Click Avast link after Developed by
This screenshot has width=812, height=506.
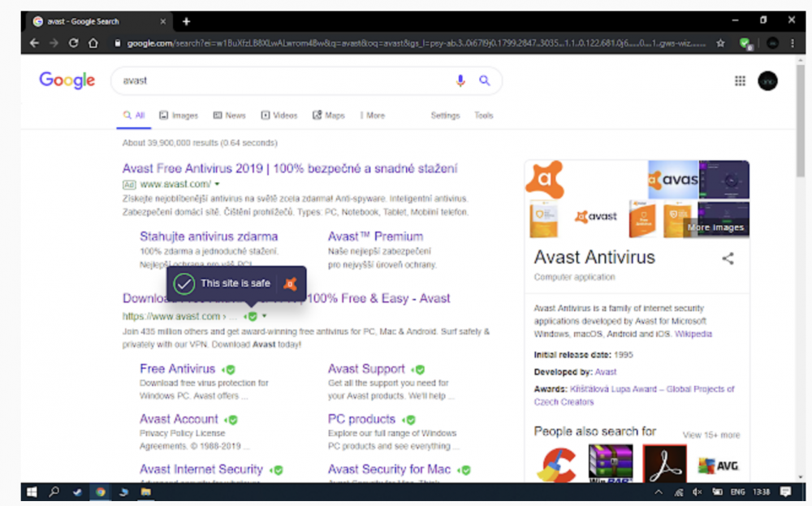[606, 372]
